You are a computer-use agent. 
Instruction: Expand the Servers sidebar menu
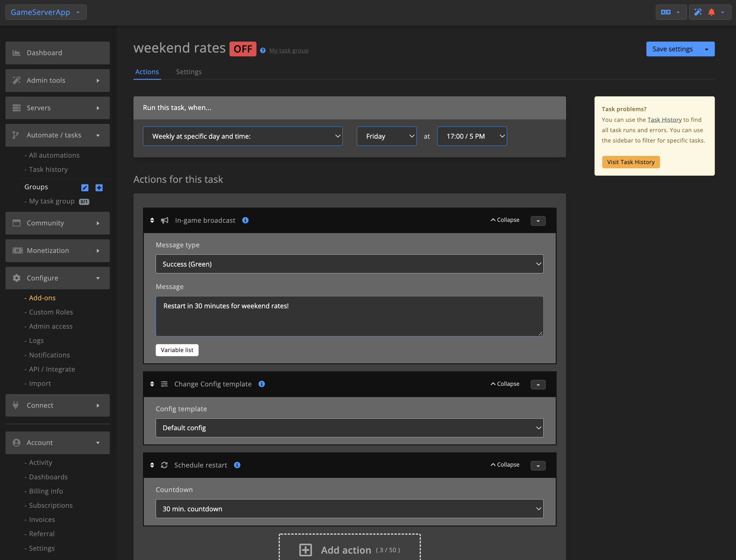coord(58,108)
